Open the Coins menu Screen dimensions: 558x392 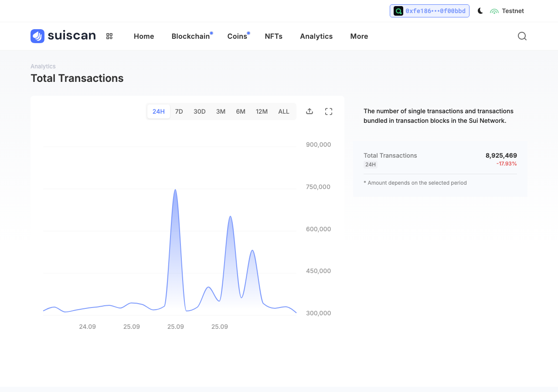237,36
